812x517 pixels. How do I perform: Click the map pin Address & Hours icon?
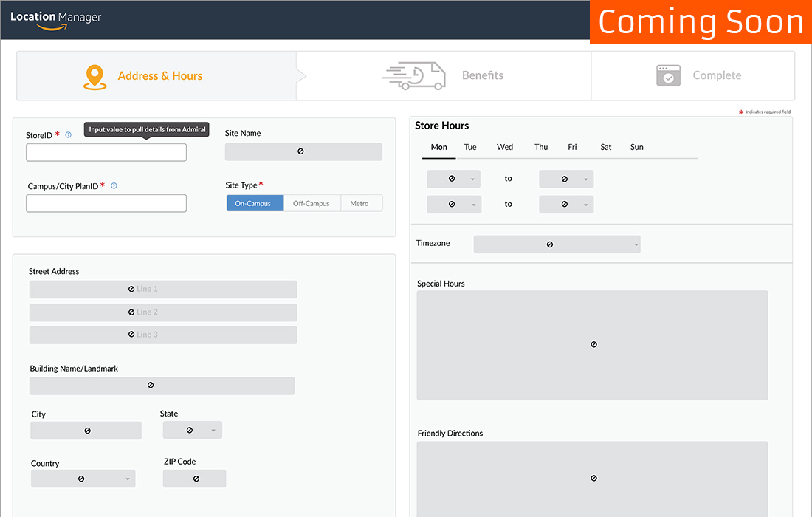click(95, 76)
